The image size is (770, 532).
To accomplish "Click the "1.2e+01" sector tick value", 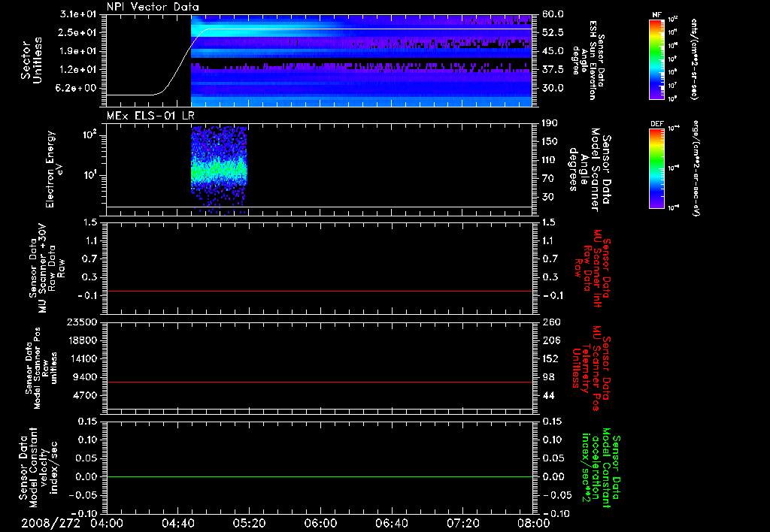I will (x=78, y=70).
